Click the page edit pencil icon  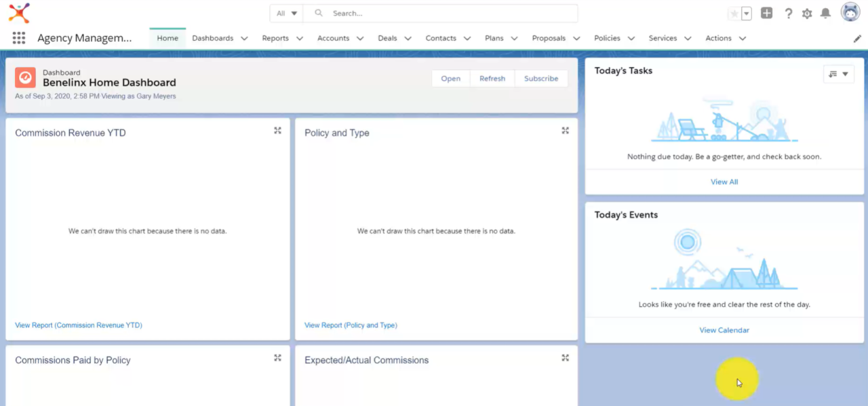click(x=856, y=39)
